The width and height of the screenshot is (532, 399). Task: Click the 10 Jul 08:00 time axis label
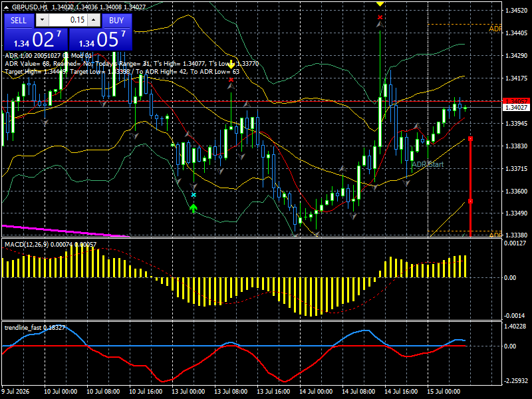pos(103,392)
